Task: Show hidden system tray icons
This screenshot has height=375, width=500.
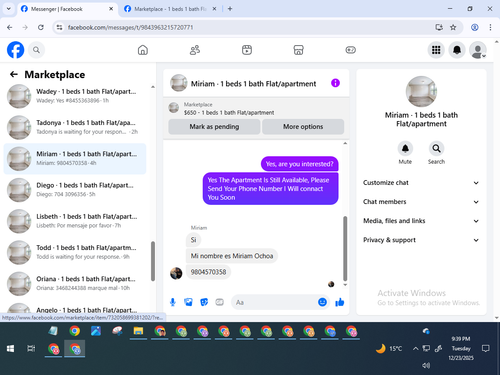Action: click(415, 349)
